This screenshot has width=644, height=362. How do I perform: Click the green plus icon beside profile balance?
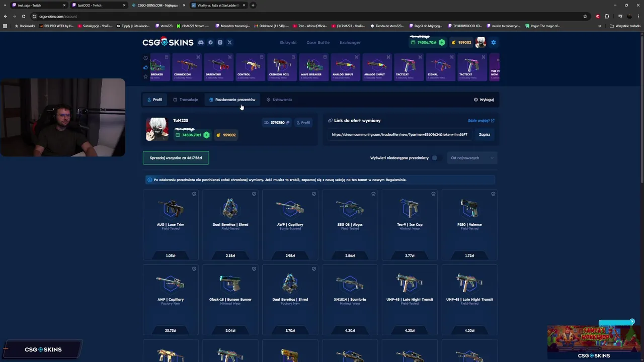click(x=206, y=135)
